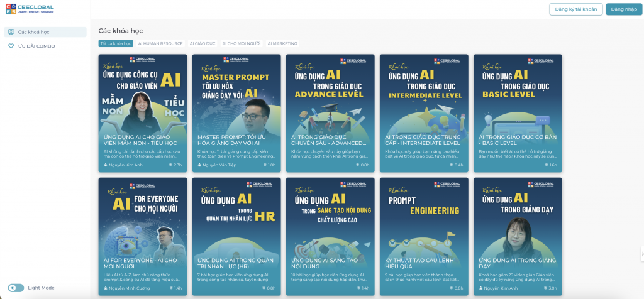The image size is (644, 299).
Task: Select the Tất cả khóa học filter tab
Action: (x=116, y=43)
